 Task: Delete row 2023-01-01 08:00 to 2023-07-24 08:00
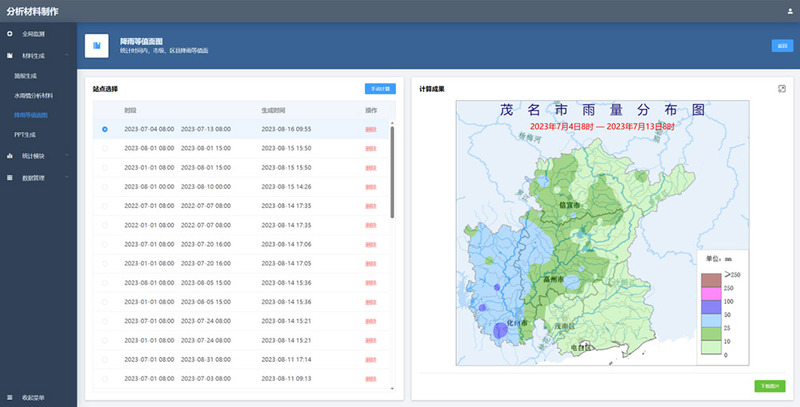(371, 341)
